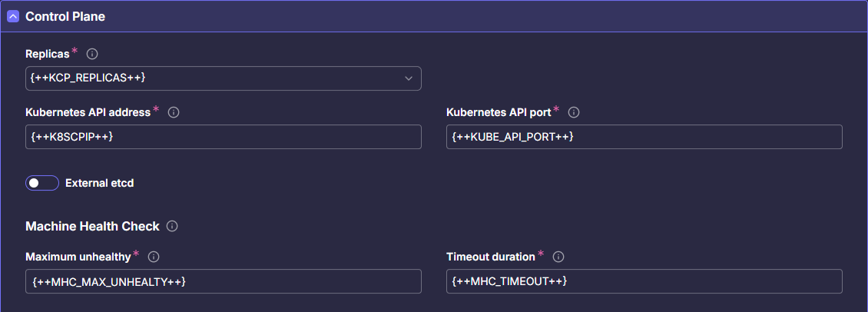The image size is (868, 312).
Task: Click the Replicas dropdown arrow
Action: (x=409, y=78)
